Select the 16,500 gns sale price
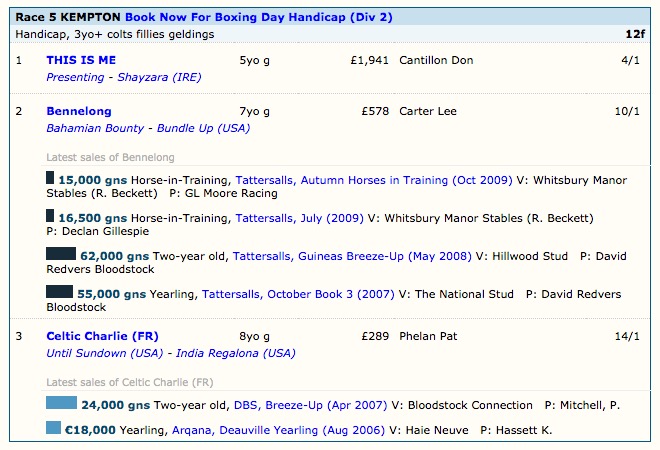The height and width of the screenshot is (450, 660). coord(93,218)
